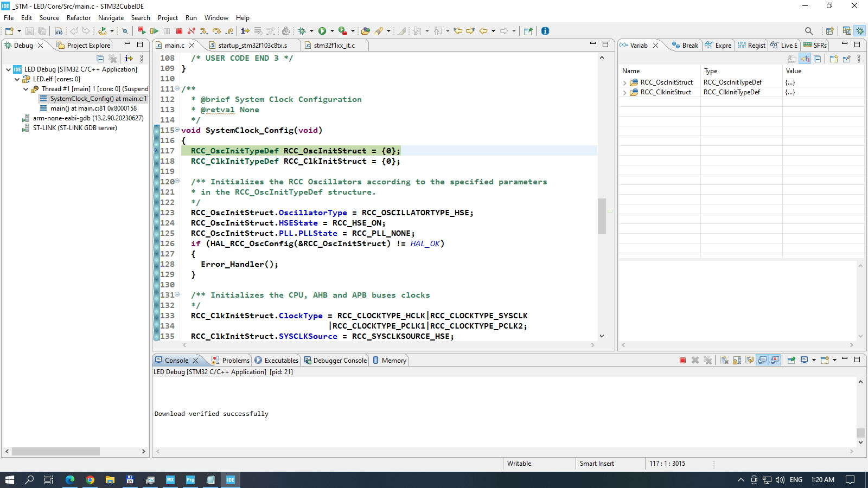The height and width of the screenshot is (488, 868).
Task: Open the Run button dropdown arrow
Action: tap(331, 31)
